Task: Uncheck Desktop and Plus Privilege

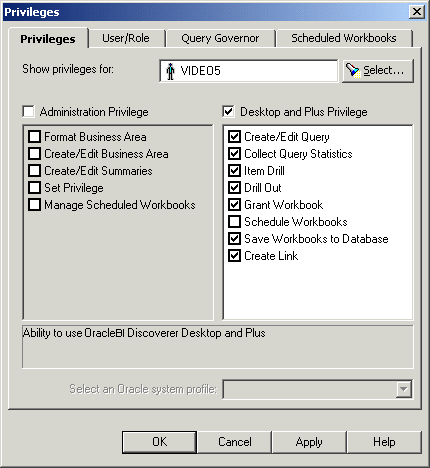Action: 228,111
